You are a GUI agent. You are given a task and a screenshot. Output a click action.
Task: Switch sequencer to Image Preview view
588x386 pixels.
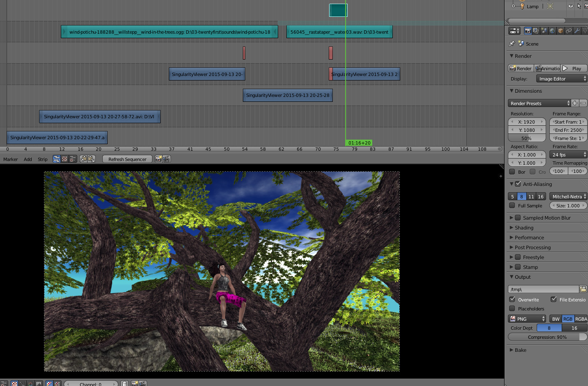click(x=65, y=159)
